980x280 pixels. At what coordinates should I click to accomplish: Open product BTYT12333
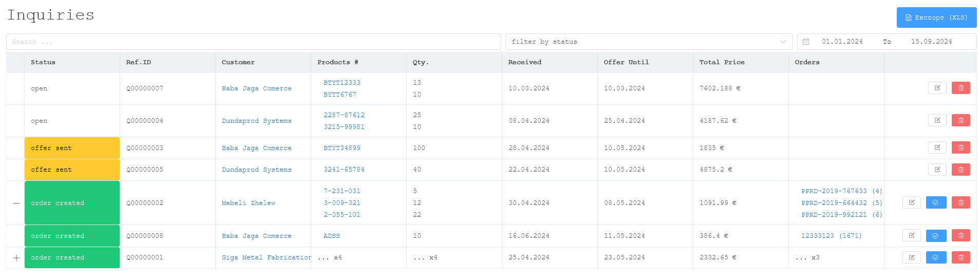[x=342, y=83]
